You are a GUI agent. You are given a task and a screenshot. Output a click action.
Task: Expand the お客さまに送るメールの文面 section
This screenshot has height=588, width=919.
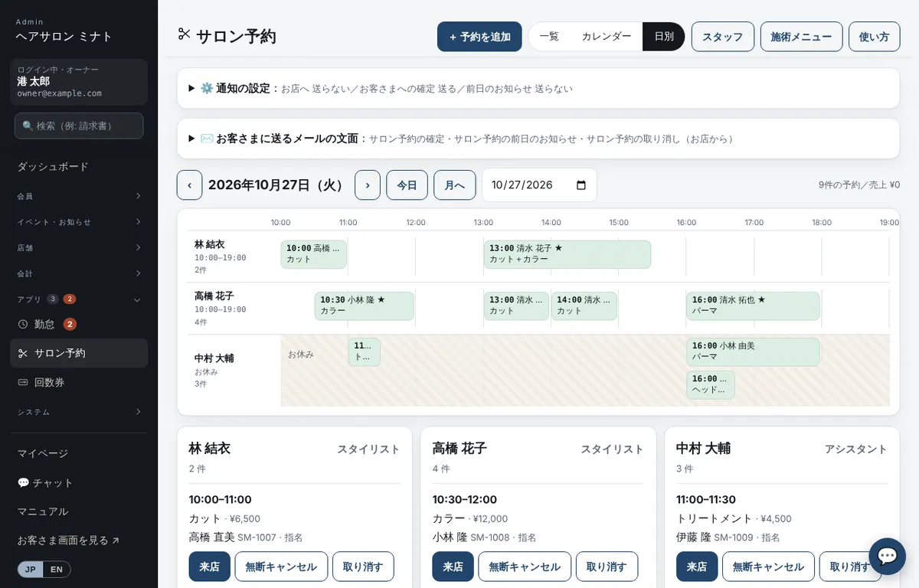pos(538,139)
